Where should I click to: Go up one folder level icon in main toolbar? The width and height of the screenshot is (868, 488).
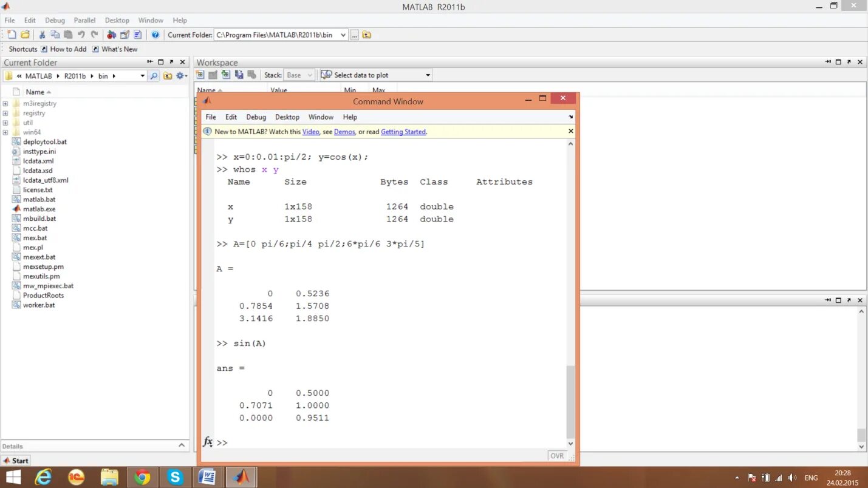[x=367, y=35]
